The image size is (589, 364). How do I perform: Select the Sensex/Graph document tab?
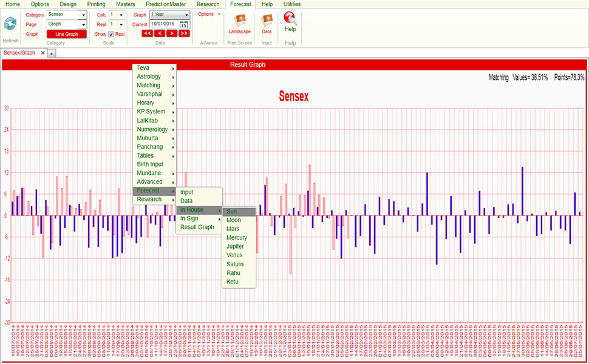19,53
